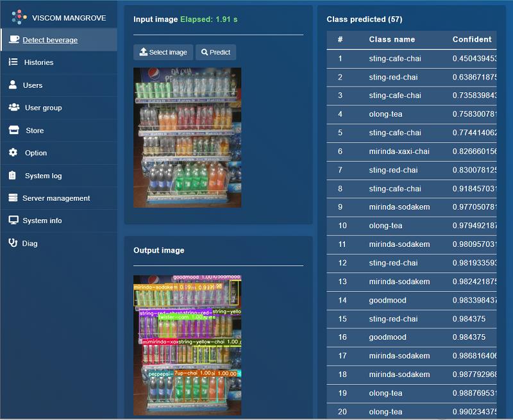Click the User group people icon
513x420 pixels.
coord(13,108)
